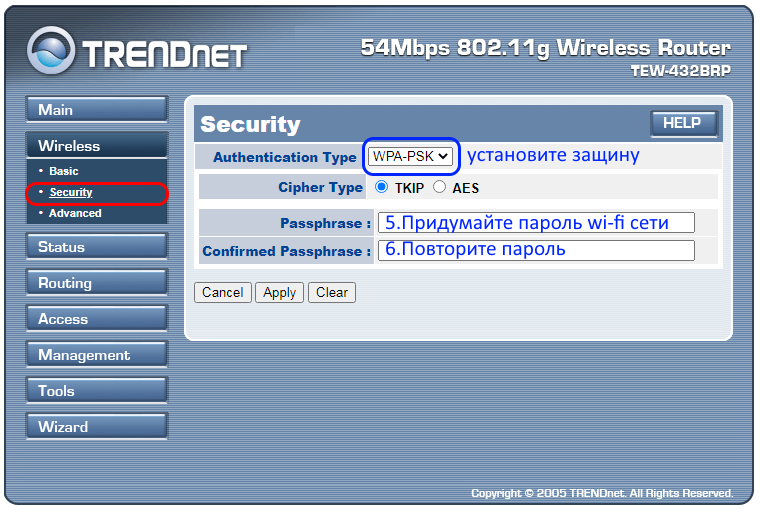Open the Security wireless submenu link
This screenshot has width=760, height=512.
(x=71, y=192)
